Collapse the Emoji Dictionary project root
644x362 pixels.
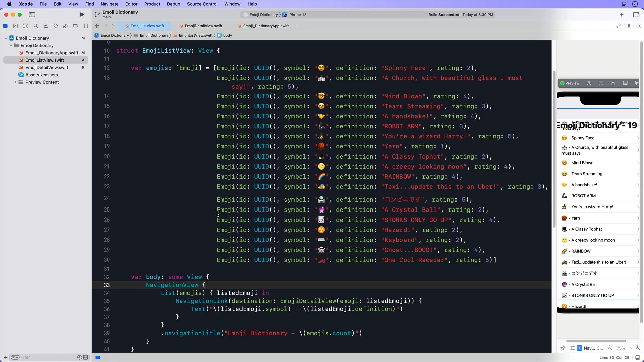pos(6,38)
